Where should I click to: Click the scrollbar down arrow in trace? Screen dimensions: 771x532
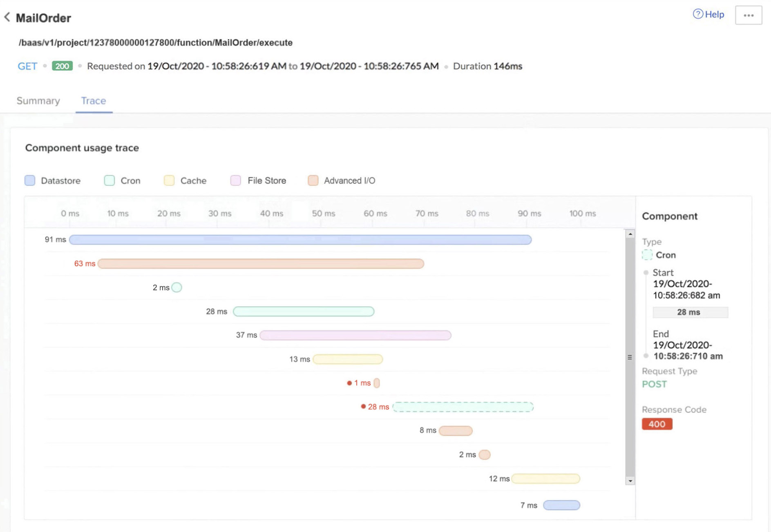tap(630, 481)
